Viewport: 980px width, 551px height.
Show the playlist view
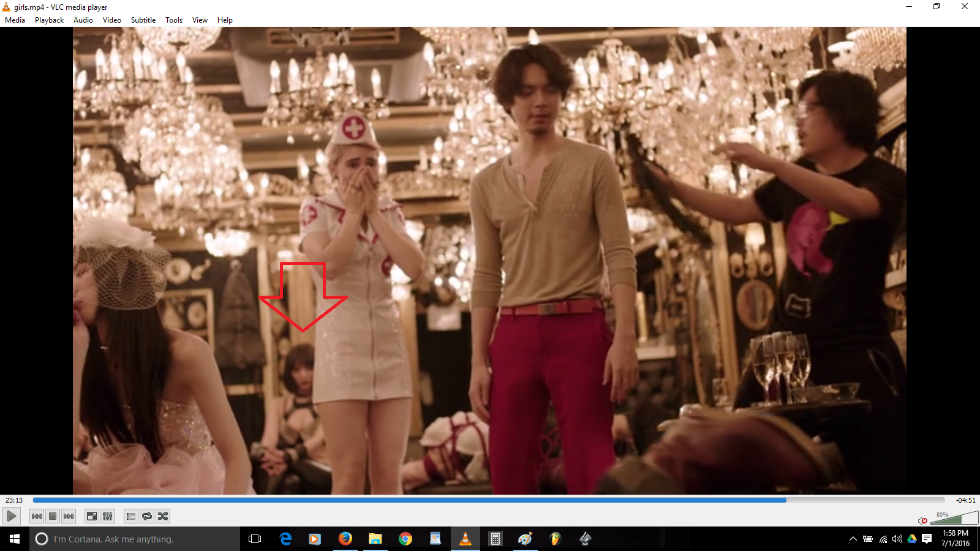pos(130,516)
